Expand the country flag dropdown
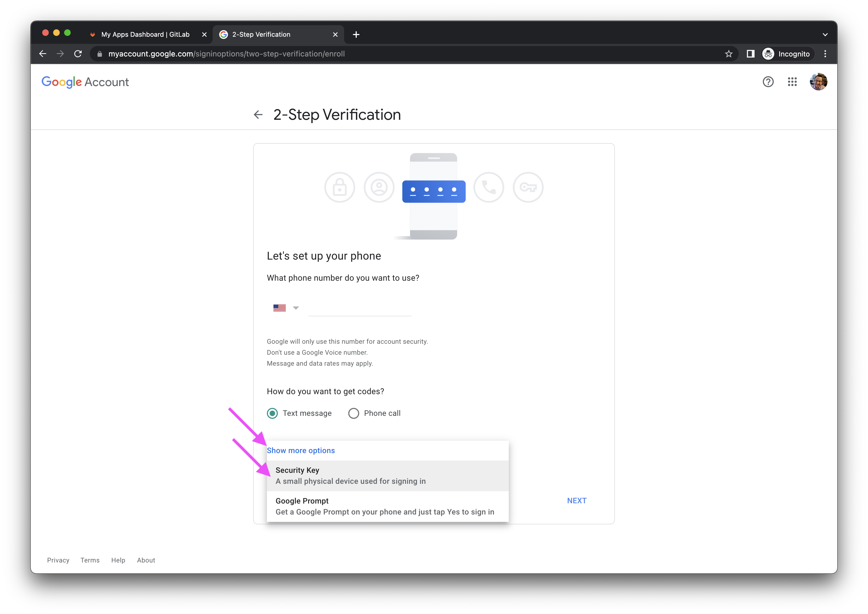This screenshot has width=868, height=614. [x=286, y=308]
